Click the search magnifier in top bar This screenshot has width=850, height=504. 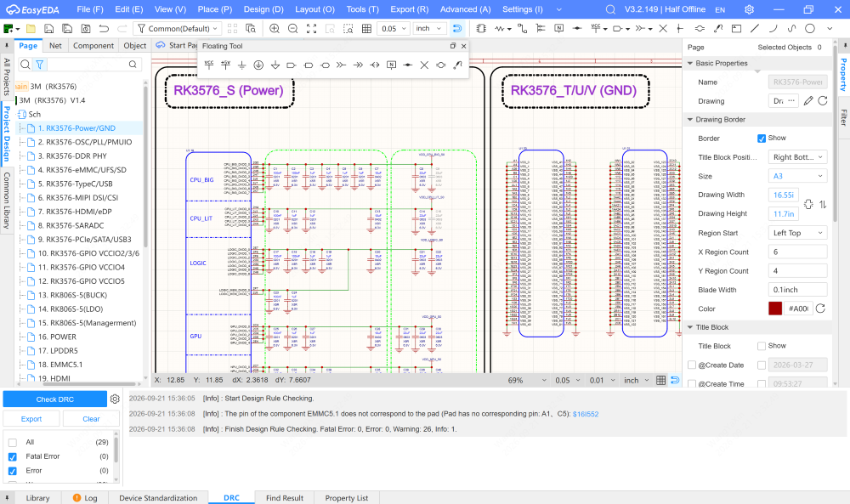point(610,9)
